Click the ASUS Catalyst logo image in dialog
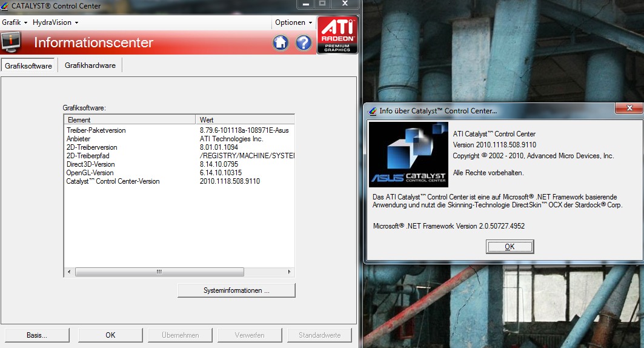This screenshot has width=644, height=348. [x=408, y=155]
